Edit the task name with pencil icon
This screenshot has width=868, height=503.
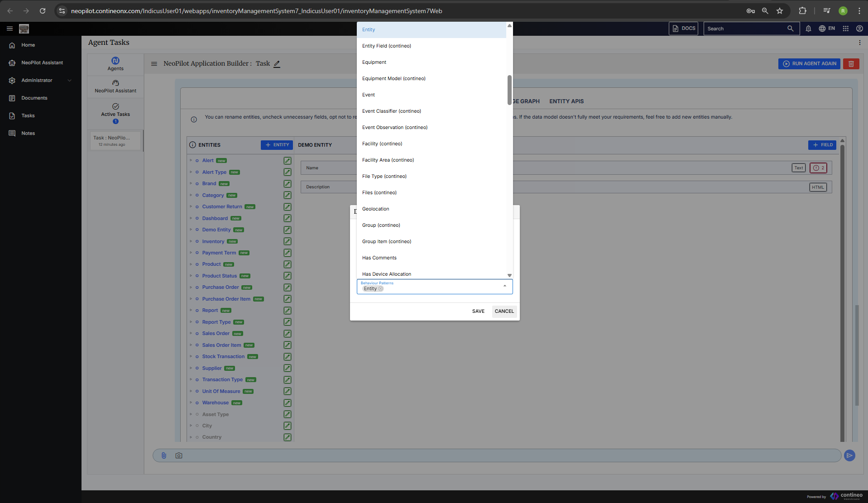[x=277, y=64]
